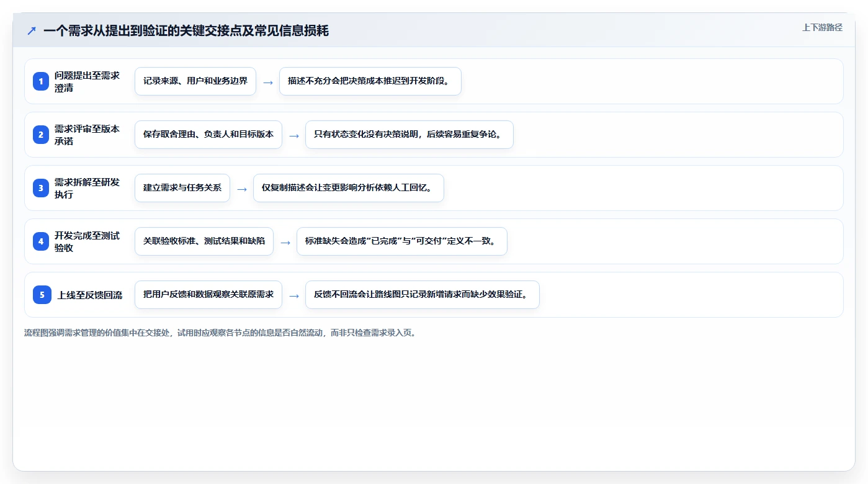Click the box 把用户反馈和数据观察关联原需求
This screenshot has width=868, height=484.
pos(208,295)
